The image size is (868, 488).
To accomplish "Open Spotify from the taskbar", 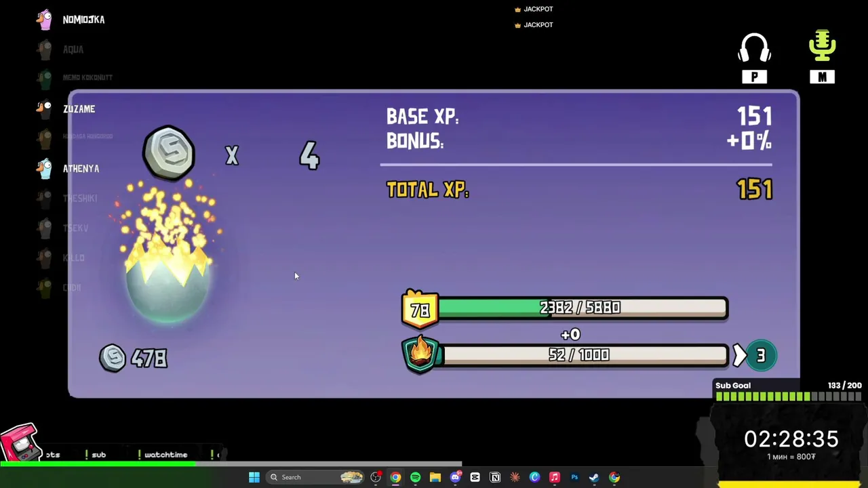I will [x=415, y=477].
